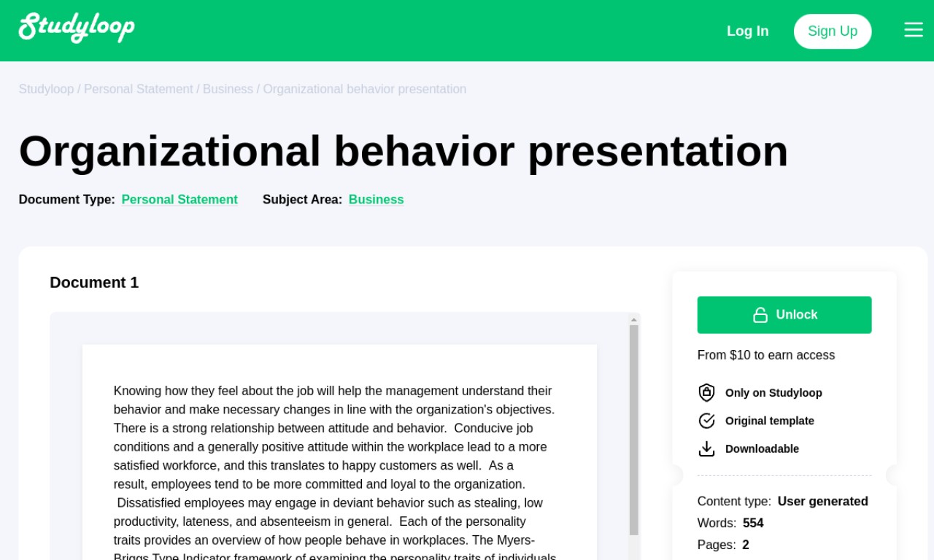This screenshot has width=934, height=560.
Task: Open the Business subject area link
Action: 376,200
